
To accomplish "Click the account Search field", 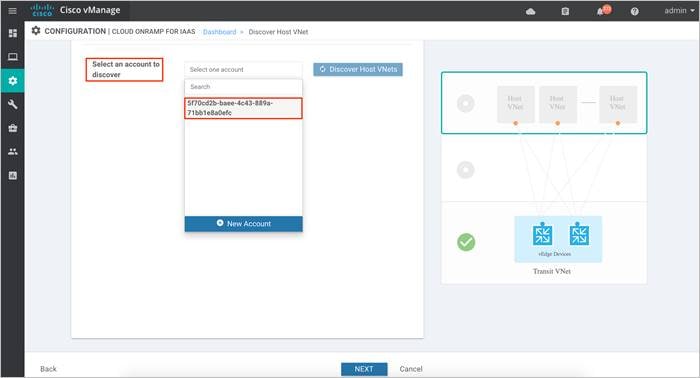I will click(x=243, y=87).
